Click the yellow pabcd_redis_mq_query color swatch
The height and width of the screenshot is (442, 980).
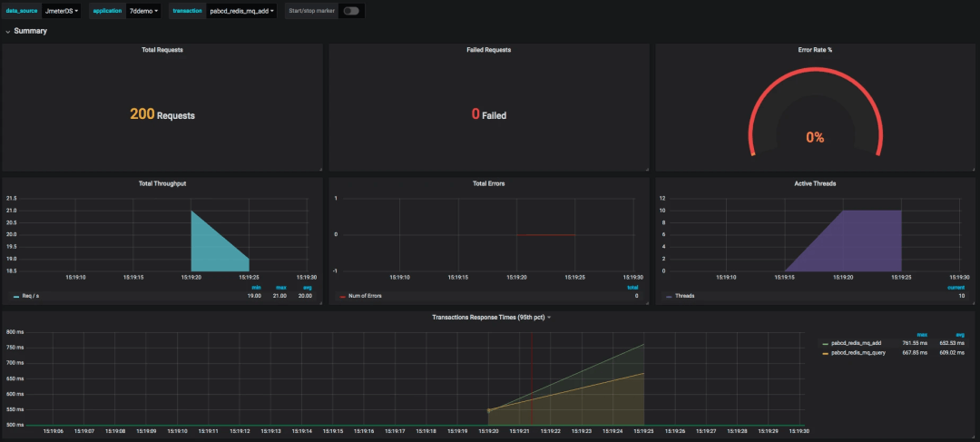[x=826, y=353]
